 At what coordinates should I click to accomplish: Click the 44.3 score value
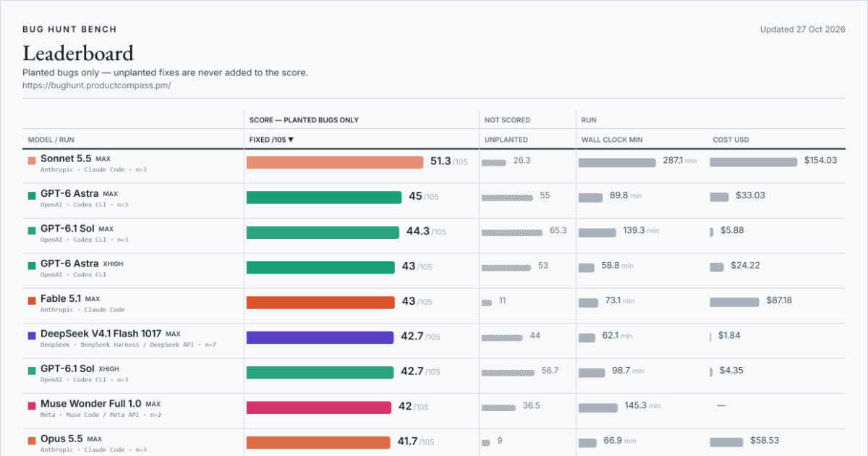click(x=418, y=232)
